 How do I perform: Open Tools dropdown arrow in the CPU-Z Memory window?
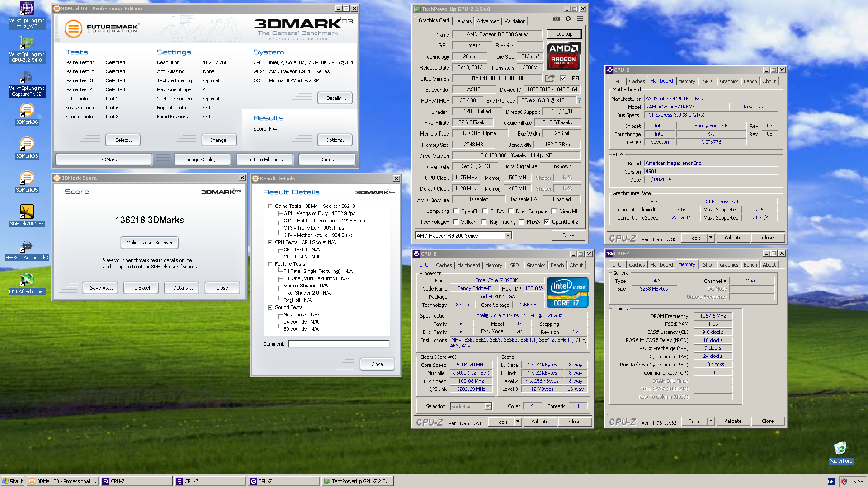pyautogui.click(x=711, y=421)
